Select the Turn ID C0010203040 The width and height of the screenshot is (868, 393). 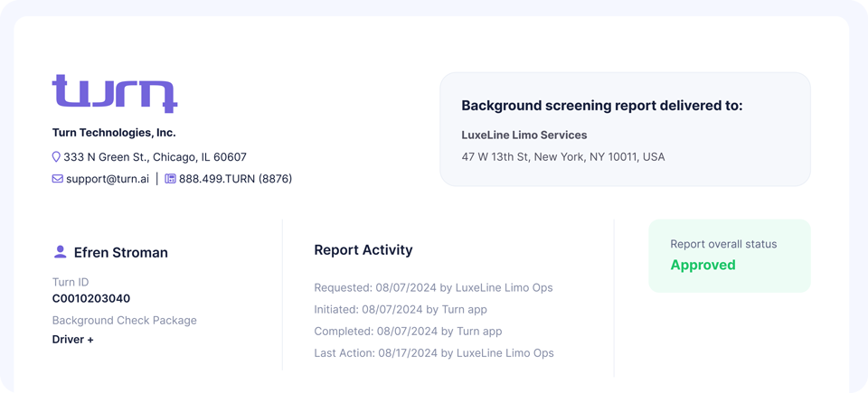tap(91, 298)
